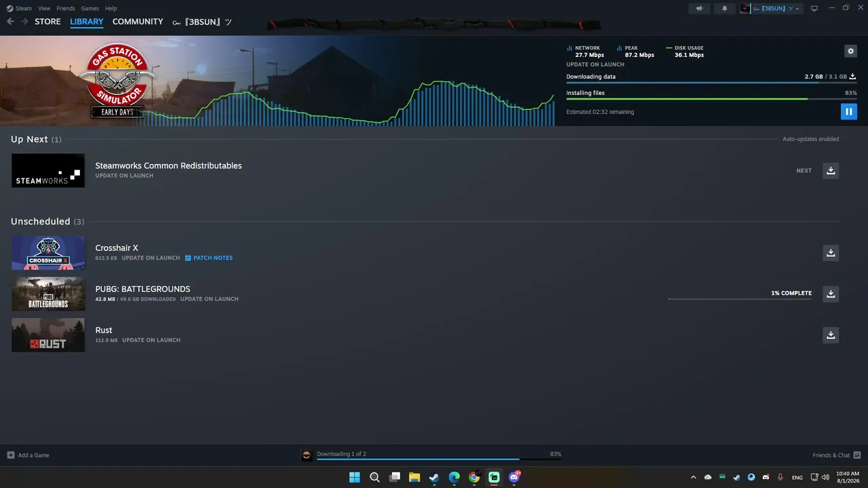Open Microsoft Edge from the taskbar
Viewport: 868px width, 488px height.
tap(454, 477)
